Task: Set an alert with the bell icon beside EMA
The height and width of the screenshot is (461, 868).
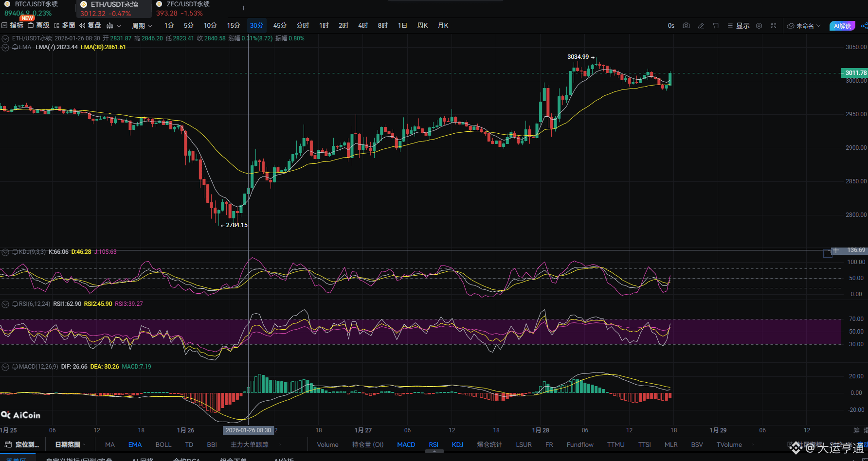Action: click(x=16, y=47)
